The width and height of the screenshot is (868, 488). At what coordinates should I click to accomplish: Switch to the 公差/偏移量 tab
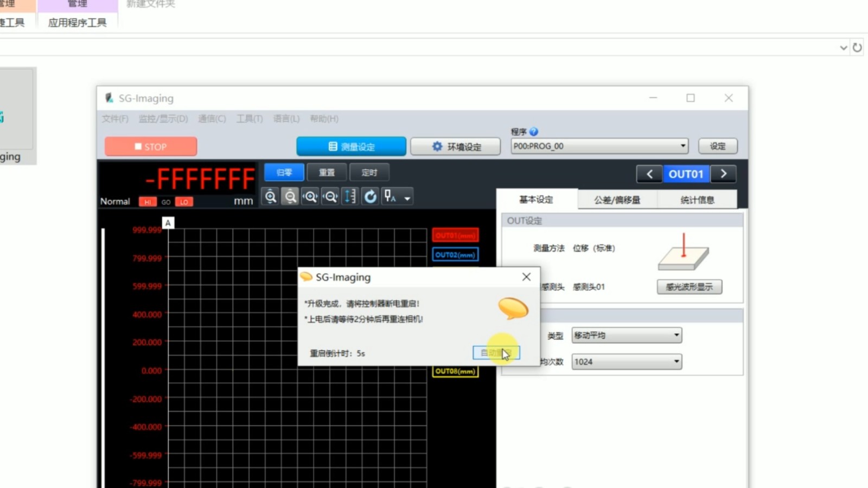(x=617, y=200)
